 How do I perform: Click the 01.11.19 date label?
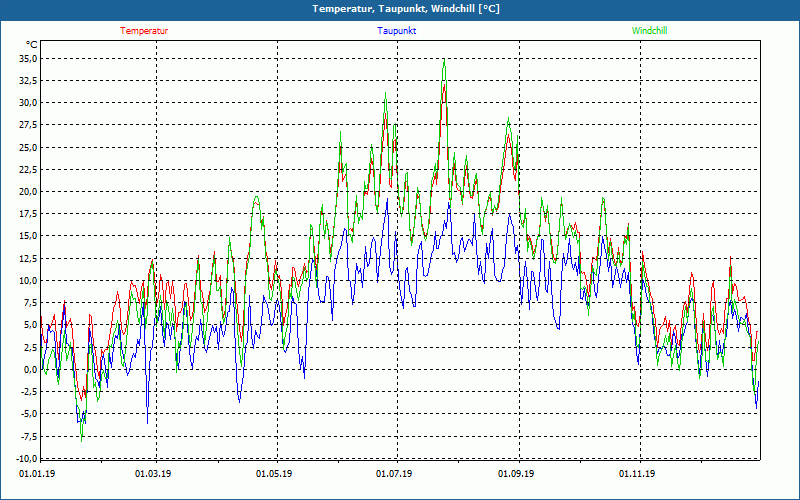(x=637, y=474)
